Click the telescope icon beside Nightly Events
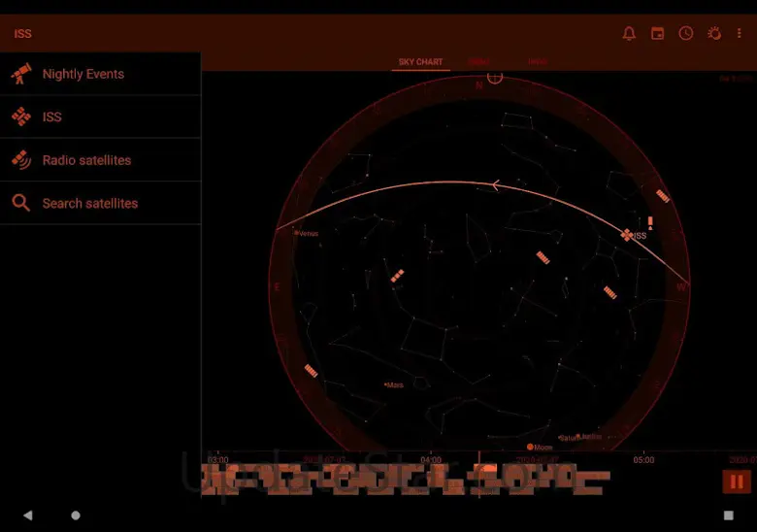This screenshot has height=532, width=757. click(x=21, y=74)
